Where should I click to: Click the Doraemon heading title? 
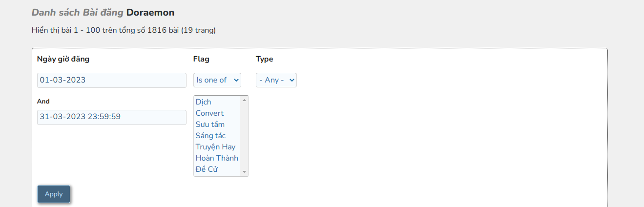pos(150,12)
